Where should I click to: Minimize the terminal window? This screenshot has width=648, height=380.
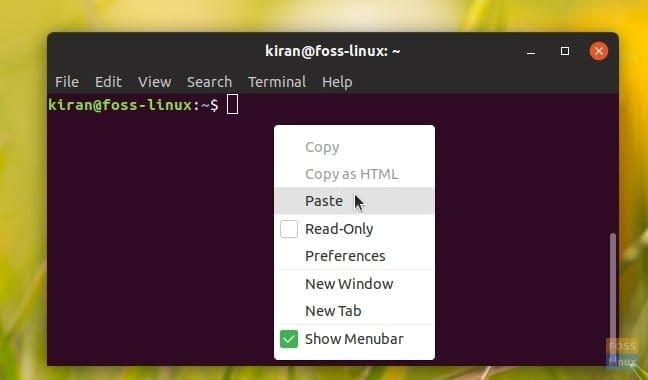[531, 52]
